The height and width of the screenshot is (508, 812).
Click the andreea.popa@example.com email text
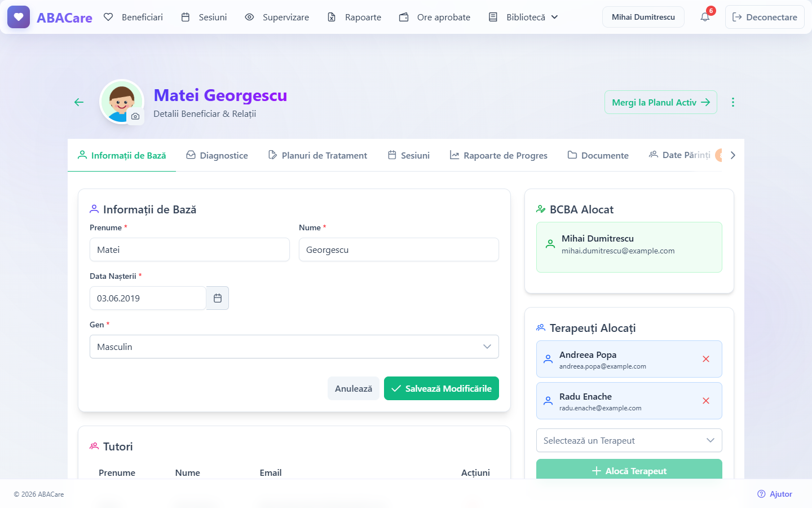[x=603, y=366]
